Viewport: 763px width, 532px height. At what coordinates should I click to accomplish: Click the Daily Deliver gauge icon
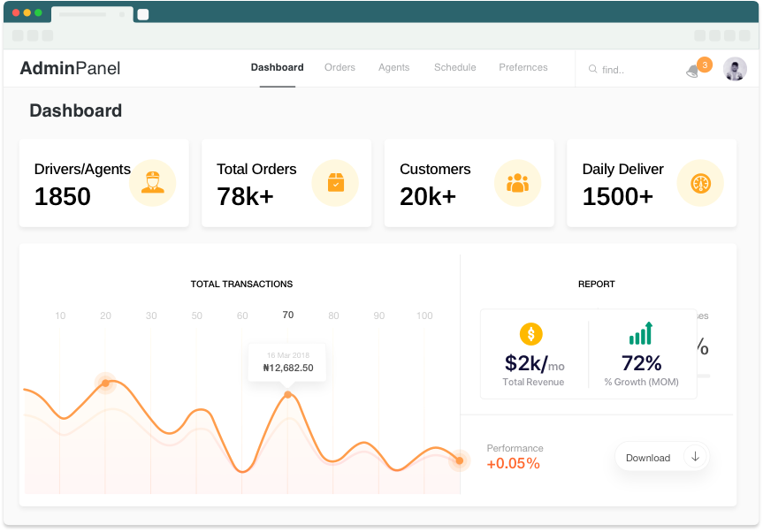[700, 183]
